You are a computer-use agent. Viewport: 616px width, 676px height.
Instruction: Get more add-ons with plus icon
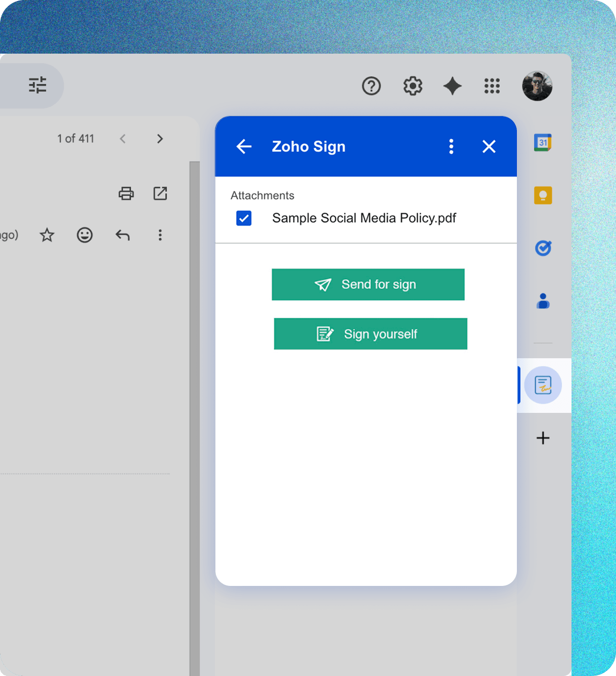pyautogui.click(x=543, y=438)
